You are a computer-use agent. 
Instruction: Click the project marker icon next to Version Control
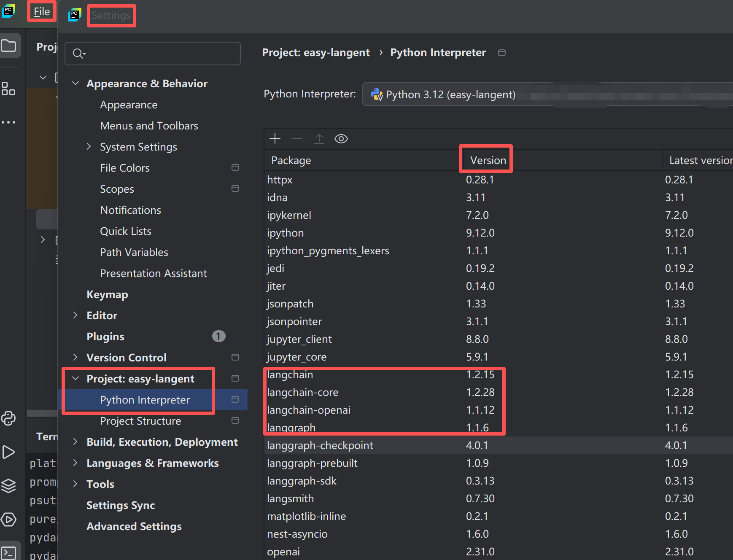pyautogui.click(x=235, y=357)
